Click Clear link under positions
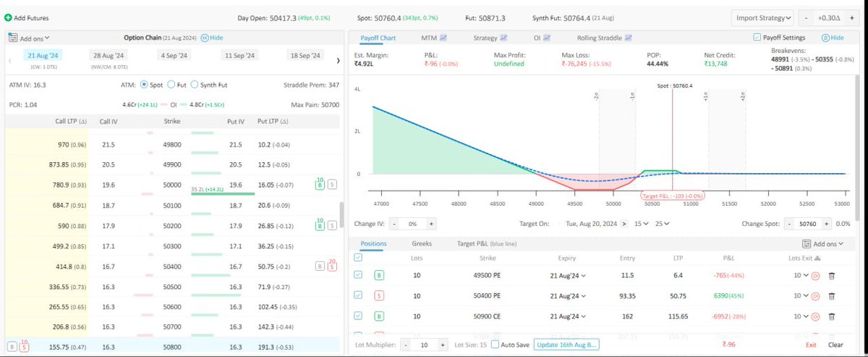 pyautogui.click(x=835, y=345)
